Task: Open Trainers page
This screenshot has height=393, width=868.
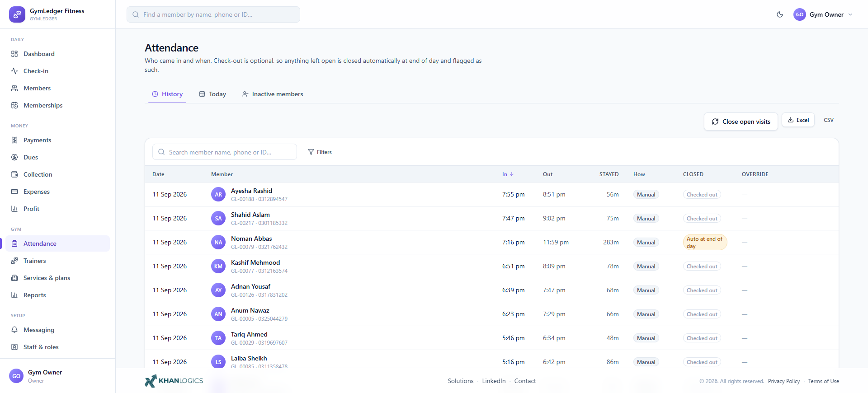Action: [x=58, y=261]
